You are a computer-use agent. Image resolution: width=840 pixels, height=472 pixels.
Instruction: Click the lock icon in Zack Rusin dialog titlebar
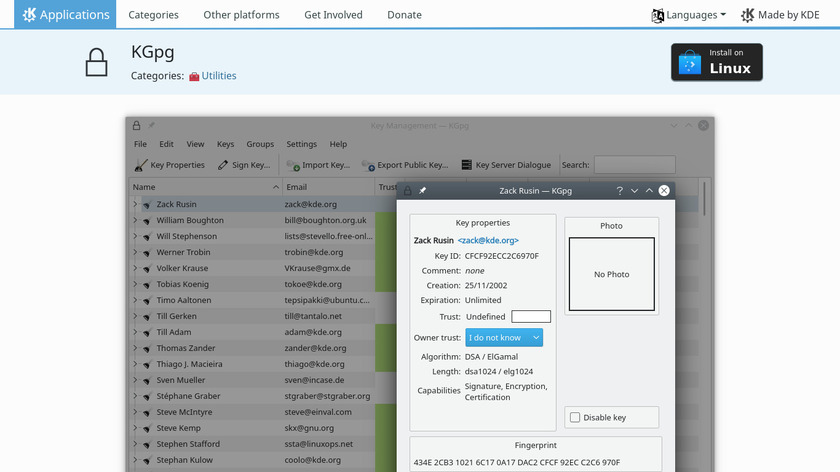pos(408,191)
